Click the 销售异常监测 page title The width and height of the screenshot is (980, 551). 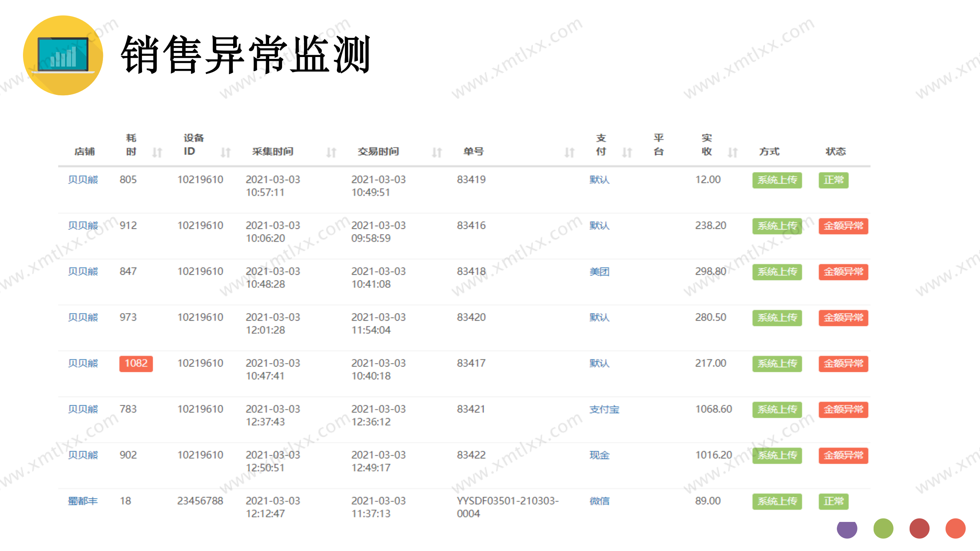pos(246,54)
